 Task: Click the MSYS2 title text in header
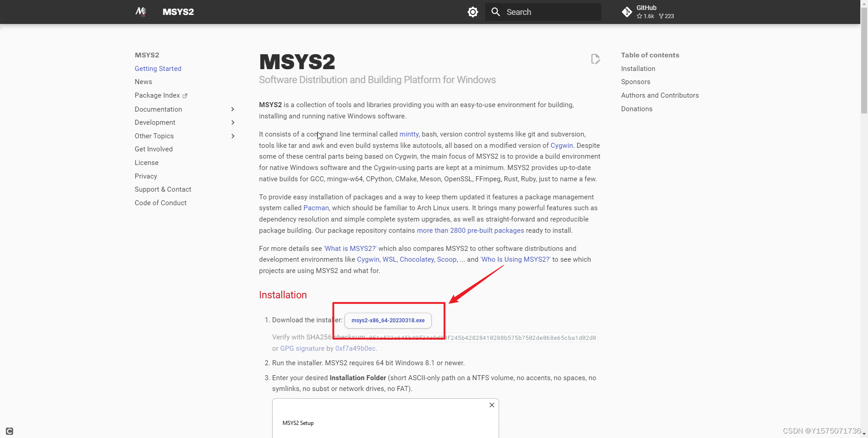pos(178,12)
